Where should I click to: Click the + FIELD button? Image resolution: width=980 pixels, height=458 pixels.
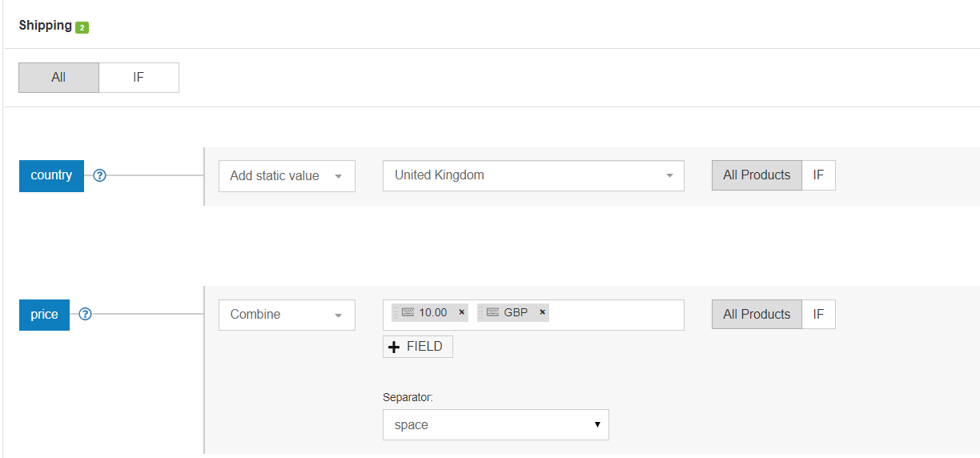click(x=417, y=347)
